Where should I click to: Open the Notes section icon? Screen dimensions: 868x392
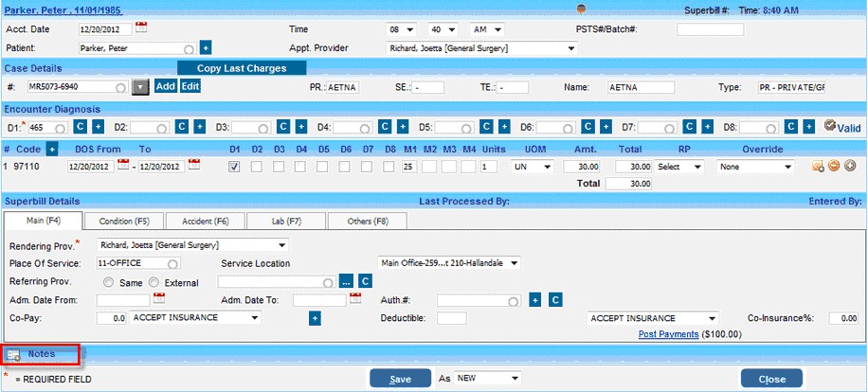click(x=14, y=354)
